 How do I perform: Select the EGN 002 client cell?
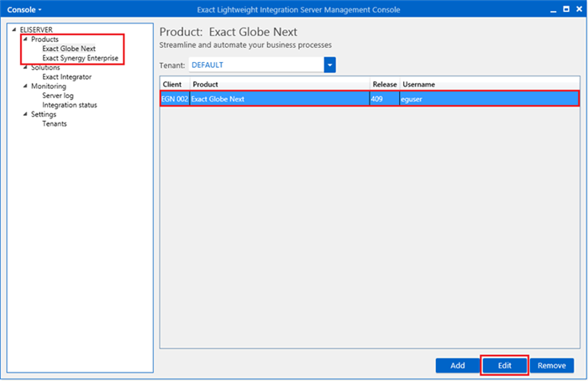(x=175, y=99)
